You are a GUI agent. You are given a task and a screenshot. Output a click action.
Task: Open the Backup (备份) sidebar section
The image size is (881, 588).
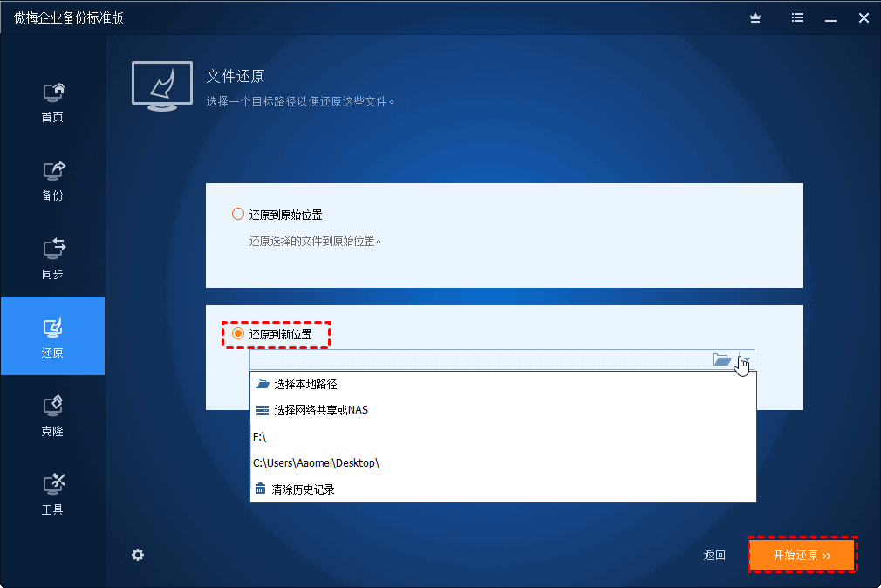point(53,181)
